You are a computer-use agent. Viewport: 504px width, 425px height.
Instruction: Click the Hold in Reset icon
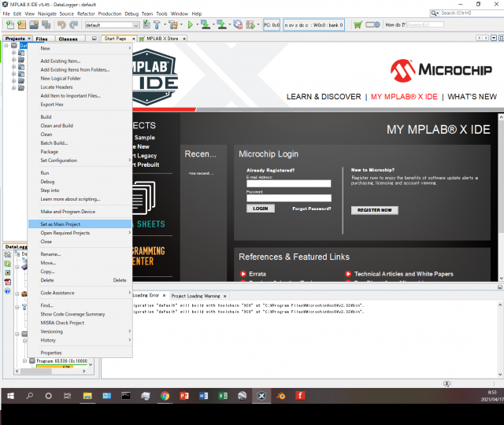pyautogui.click(x=238, y=24)
